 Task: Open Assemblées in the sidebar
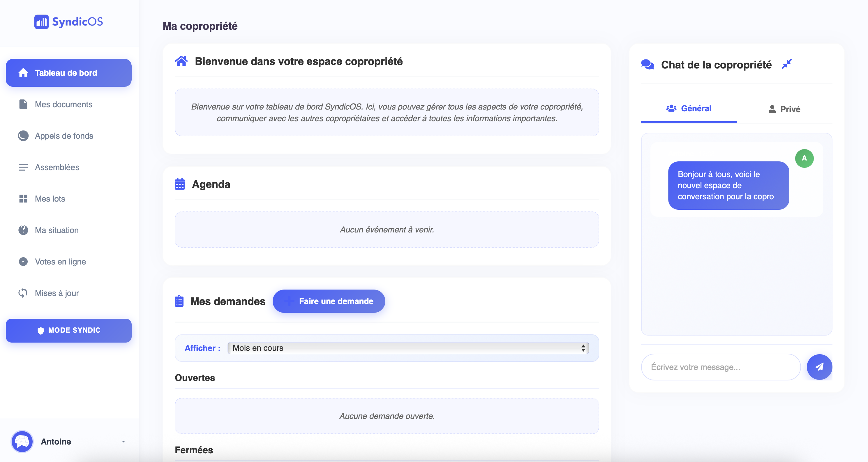tap(57, 167)
